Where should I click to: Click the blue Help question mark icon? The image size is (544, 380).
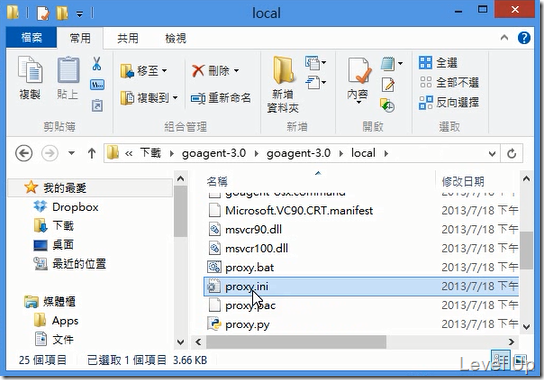524,37
